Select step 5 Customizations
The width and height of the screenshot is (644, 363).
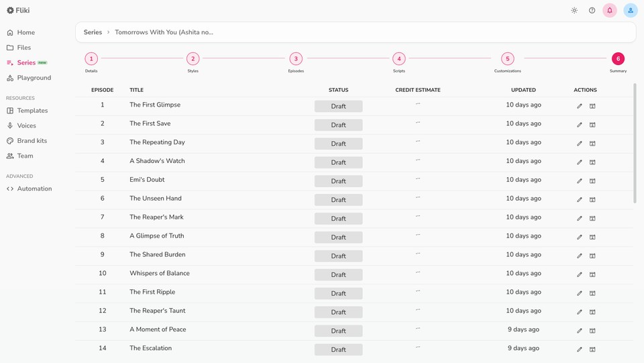coord(508,59)
